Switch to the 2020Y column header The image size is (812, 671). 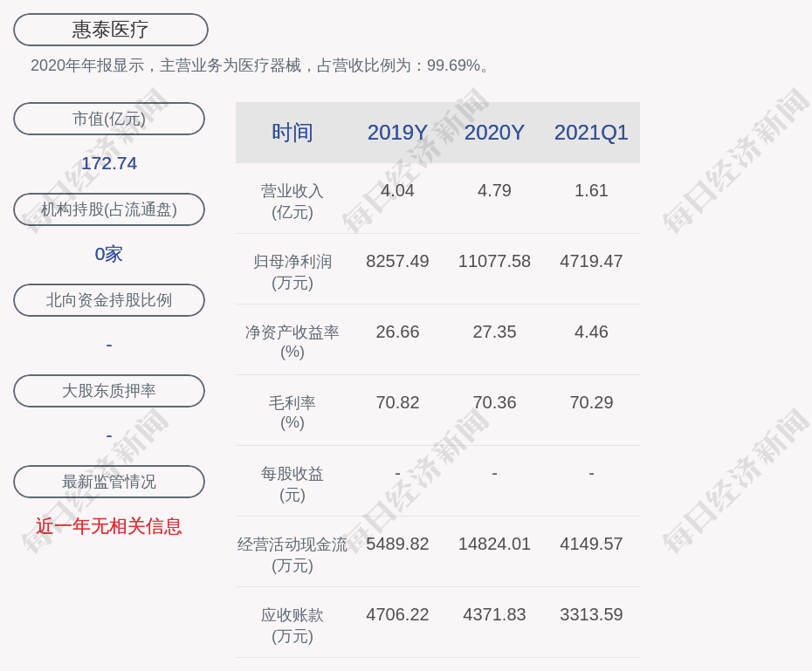(x=494, y=133)
